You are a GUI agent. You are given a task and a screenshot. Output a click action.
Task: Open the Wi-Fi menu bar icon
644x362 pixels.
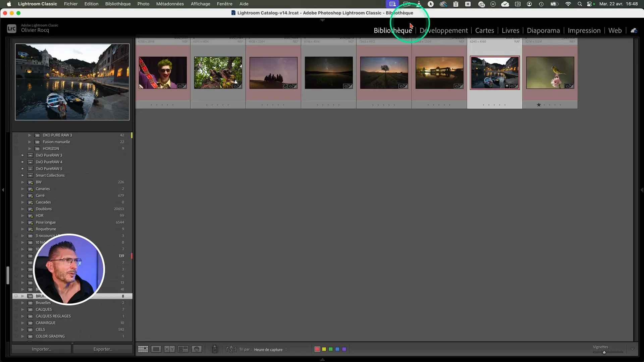(x=568, y=4)
